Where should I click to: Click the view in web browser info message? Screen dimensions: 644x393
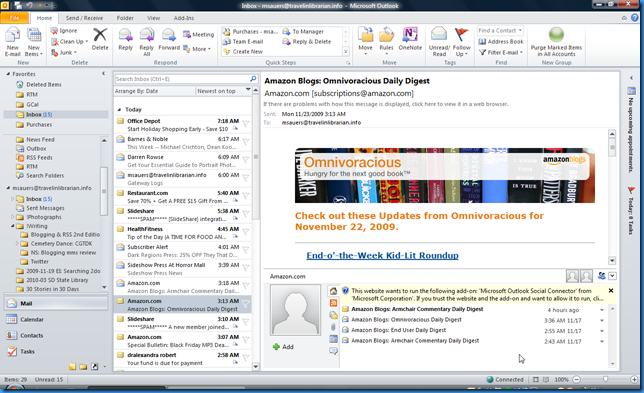click(386, 104)
